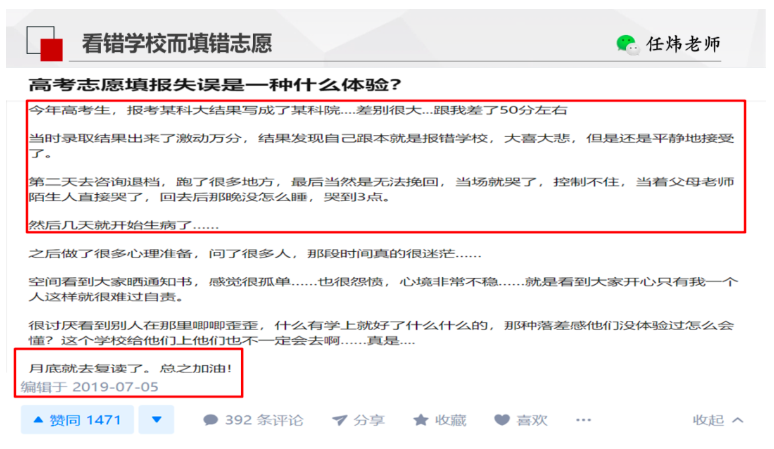Click the paper-plane share icon
The height and width of the screenshot is (449, 774).
pos(340,420)
